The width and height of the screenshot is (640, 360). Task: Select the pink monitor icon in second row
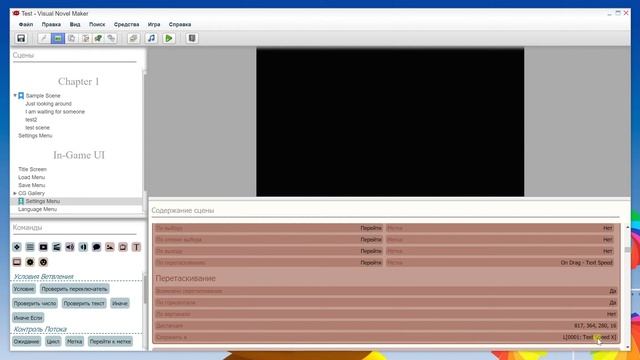(x=17, y=262)
